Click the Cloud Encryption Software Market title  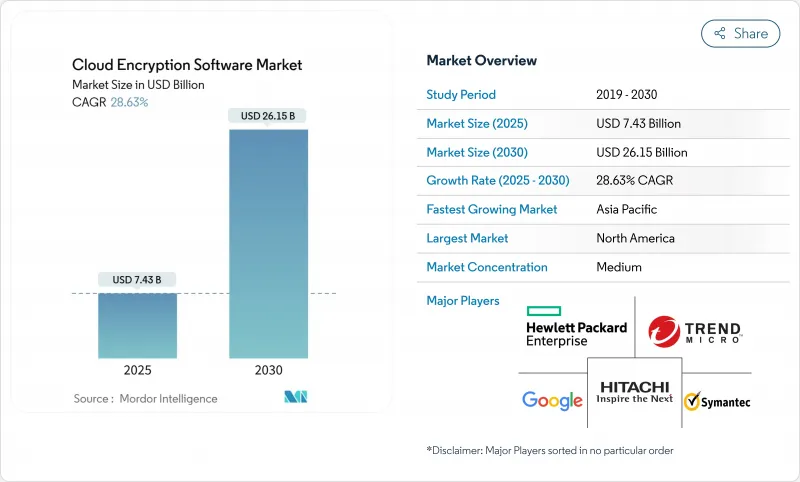coord(187,65)
